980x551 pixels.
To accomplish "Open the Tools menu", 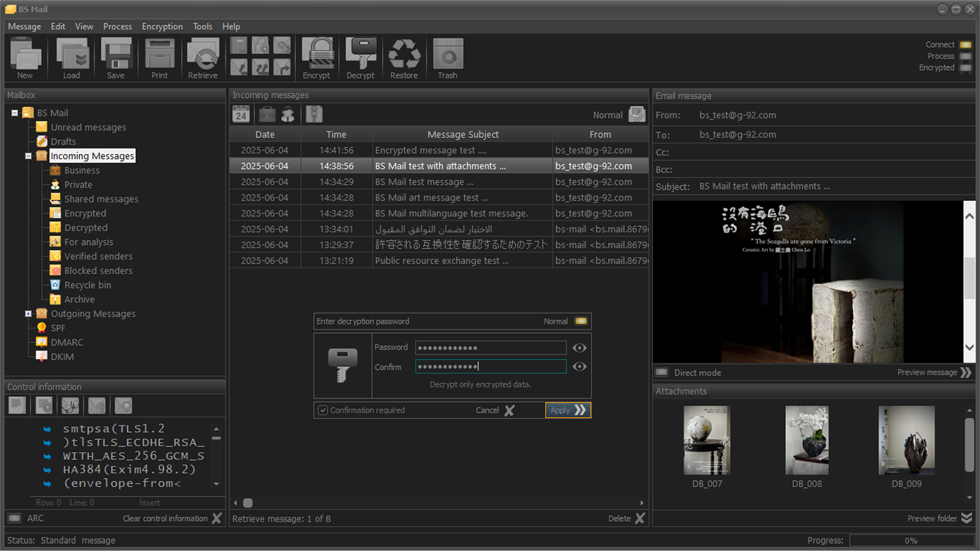I will pyautogui.click(x=202, y=27).
